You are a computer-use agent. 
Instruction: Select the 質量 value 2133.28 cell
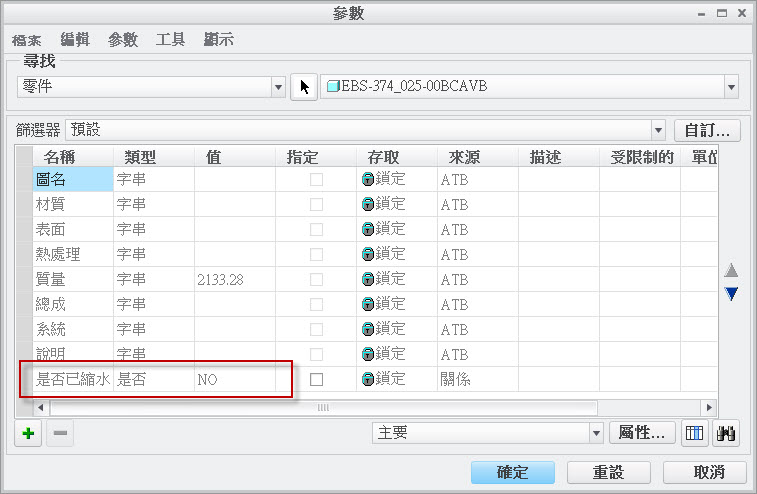pyautogui.click(x=235, y=280)
